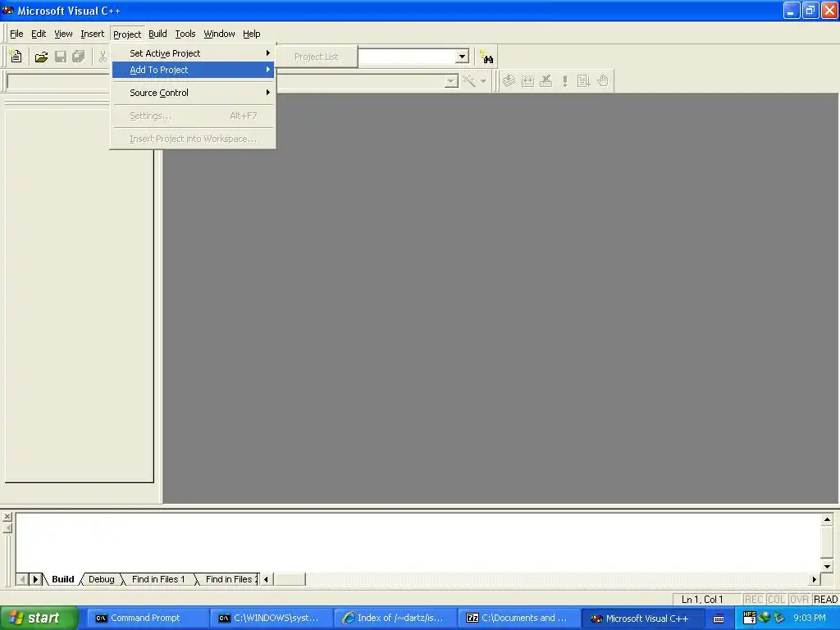
Task: Click the Cut scissors icon
Action: click(103, 57)
